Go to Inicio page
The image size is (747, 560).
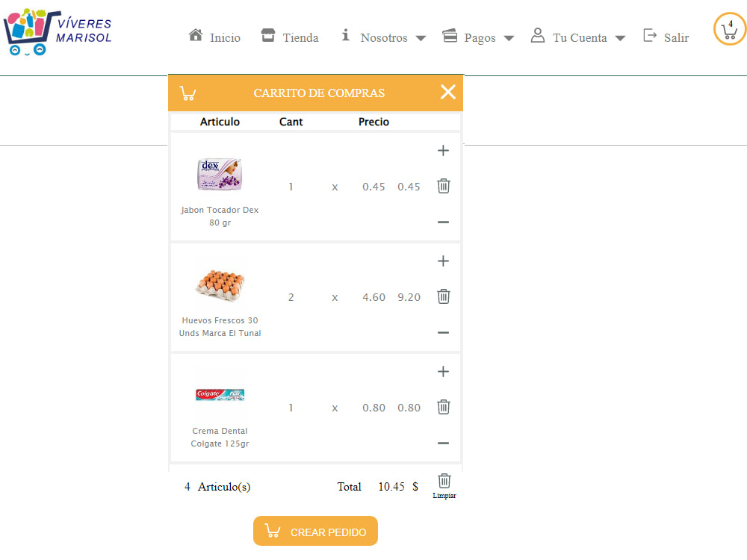tap(225, 37)
